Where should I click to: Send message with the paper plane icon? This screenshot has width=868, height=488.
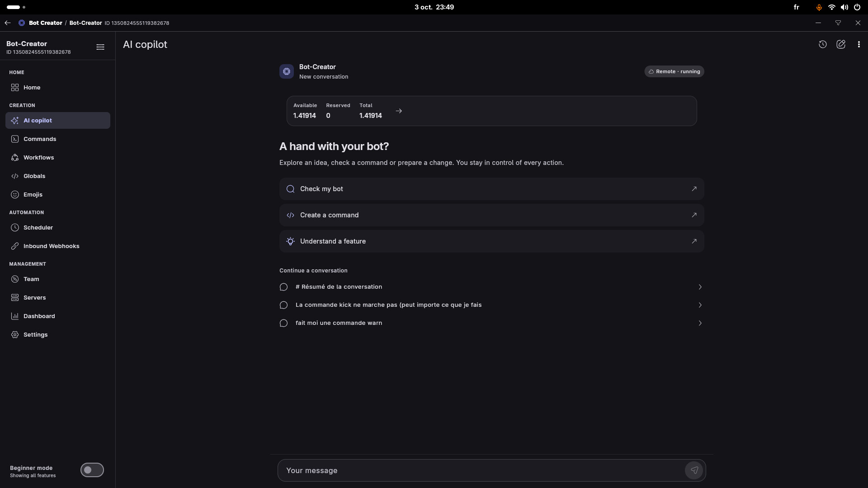tap(694, 470)
